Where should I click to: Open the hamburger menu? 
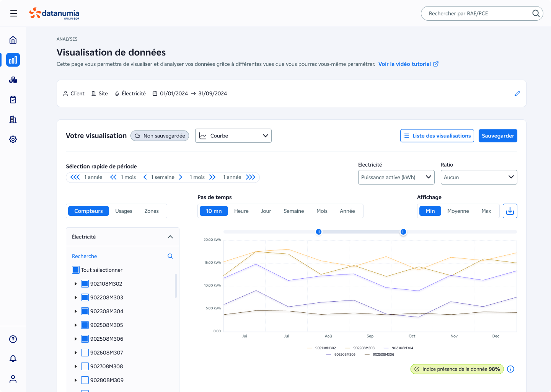[x=14, y=13]
